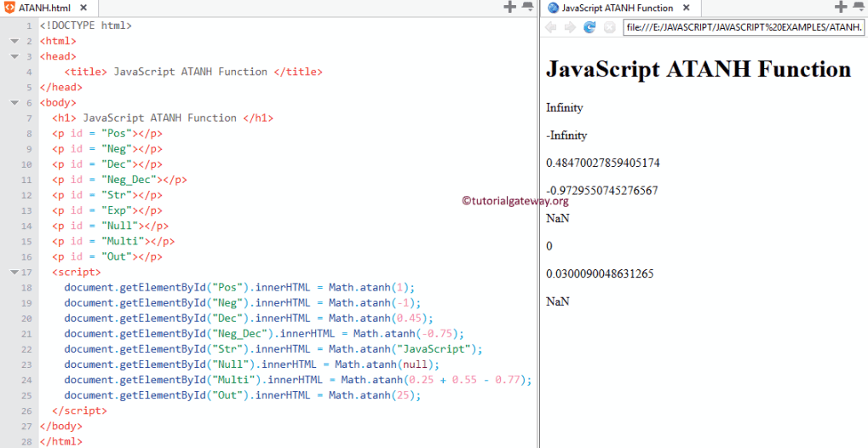The width and height of the screenshot is (868, 448).
Task: Open the preview pane tab list dropdown
Action: tap(859, 7)
